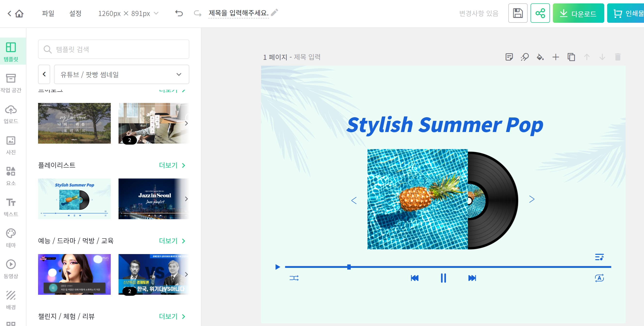Screen dimensions: 644x326
Task: Duplicate the page with copy icon
Action: pos(571,57)
